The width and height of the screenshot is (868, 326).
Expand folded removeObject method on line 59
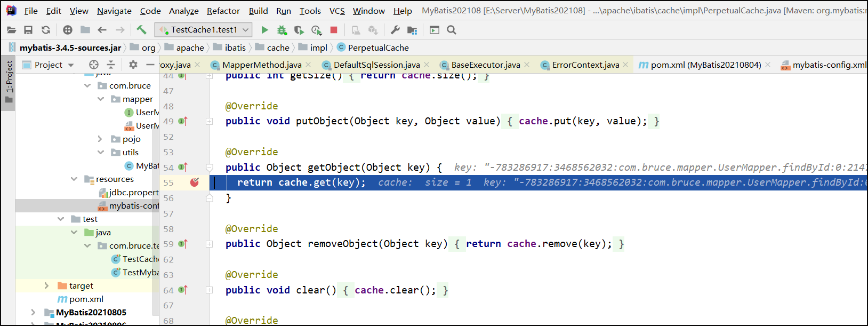(x=210, y=244)
